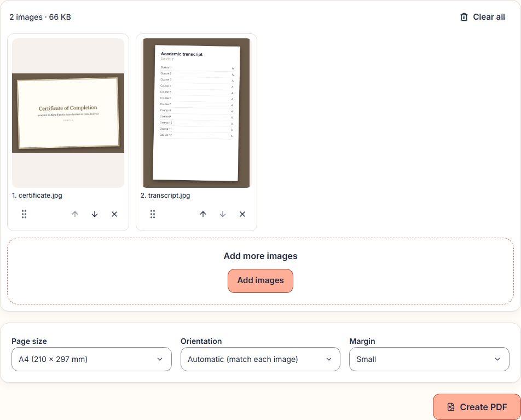Click the Clear all button
This screenshot has height=420, width=521.
coord(483,17)
